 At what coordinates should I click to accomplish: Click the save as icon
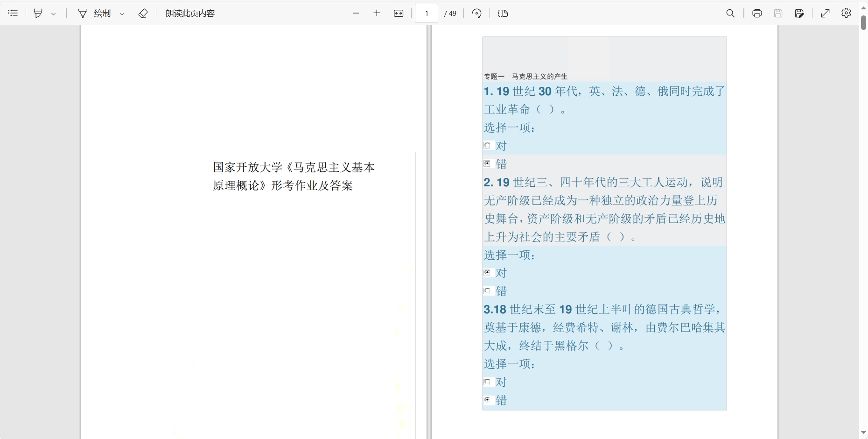(x=799, y=13)
